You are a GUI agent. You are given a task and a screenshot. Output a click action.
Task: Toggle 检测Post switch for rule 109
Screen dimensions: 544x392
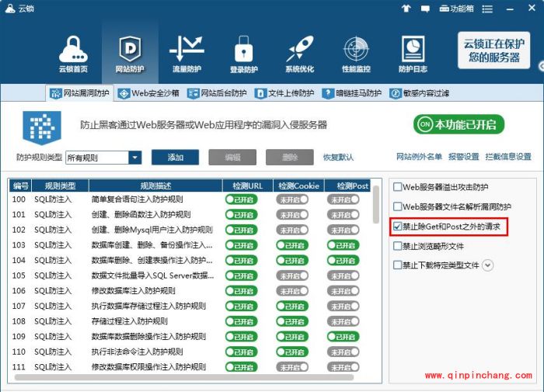[343, 337]
